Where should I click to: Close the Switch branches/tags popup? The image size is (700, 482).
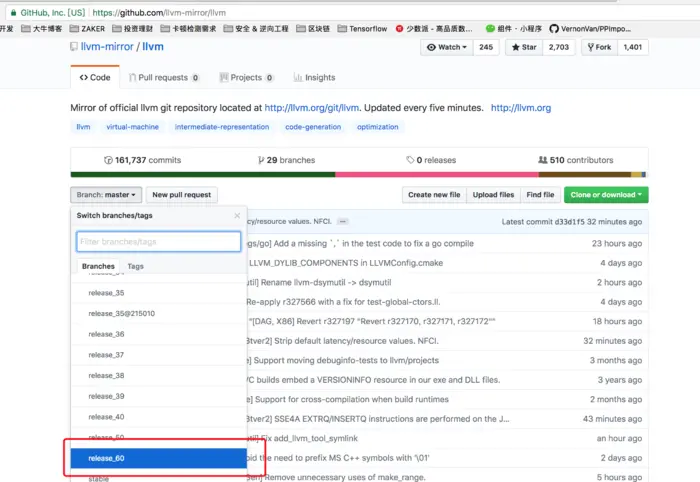point(237,216)
